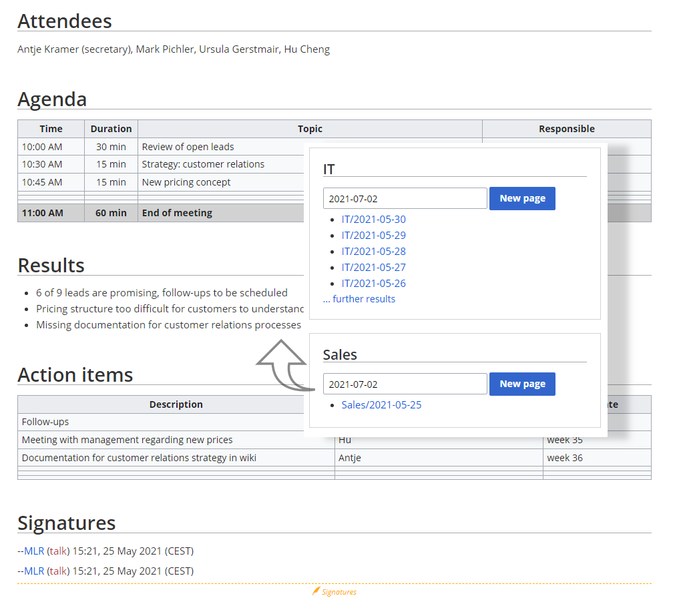Click the Review of open leads cell
Image resolution: width=673 pixels, height=616 pixels.
(221, 147)
